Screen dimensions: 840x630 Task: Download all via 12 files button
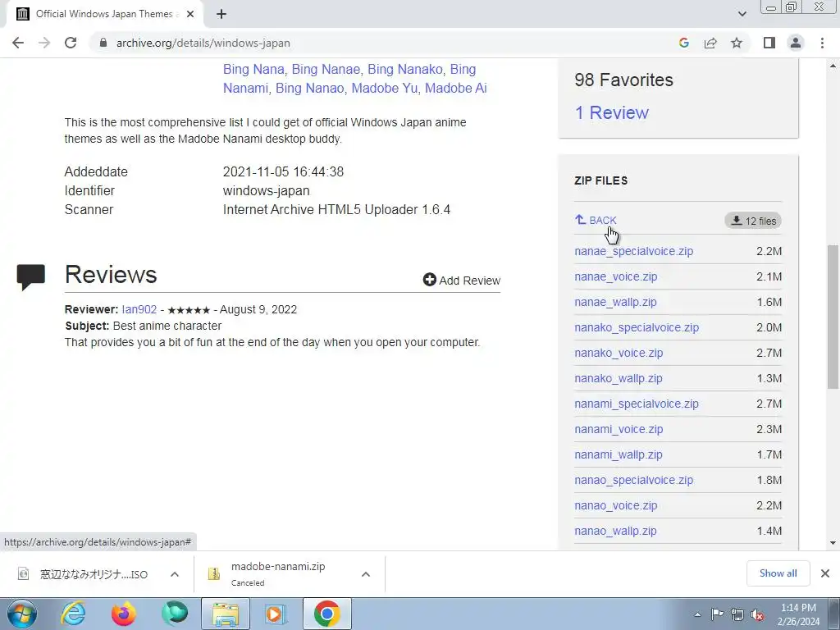point(753,221)
